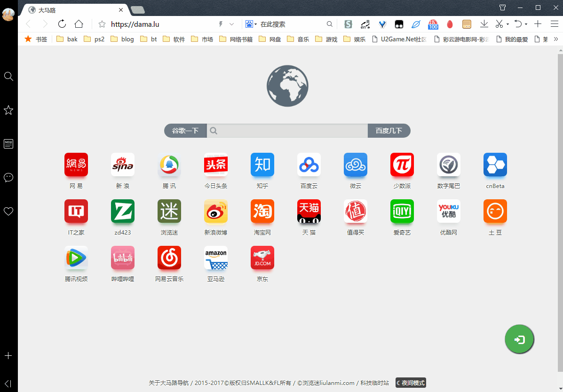Open sidebar favorites star panel

(x=8, y=110)
